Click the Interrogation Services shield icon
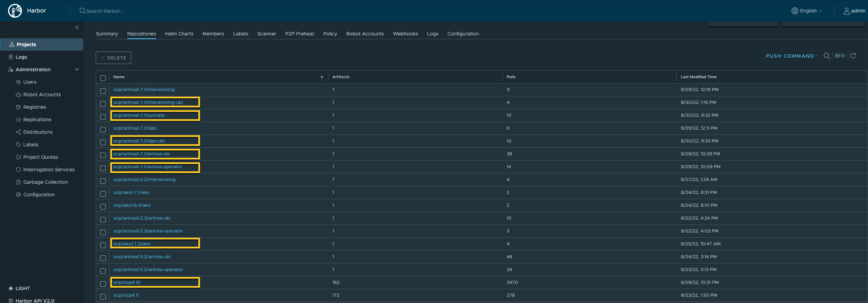 point(18,170)
